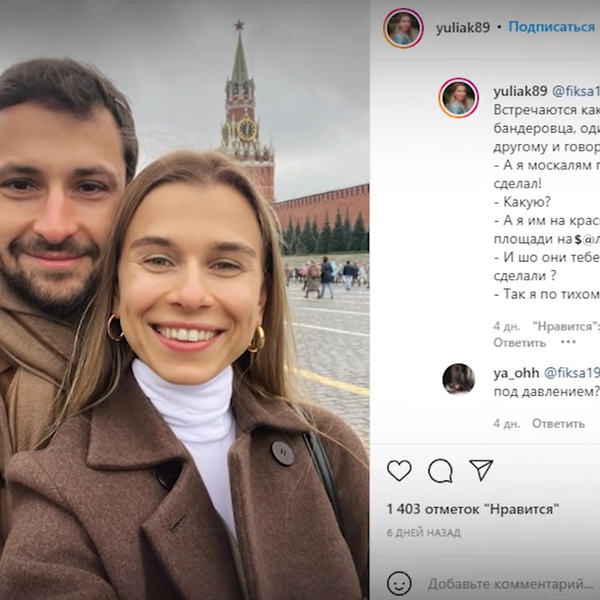600x600 pixels.
Task: Click Ответить under the yuliak89 comment
Action: [x=519, y=342]
